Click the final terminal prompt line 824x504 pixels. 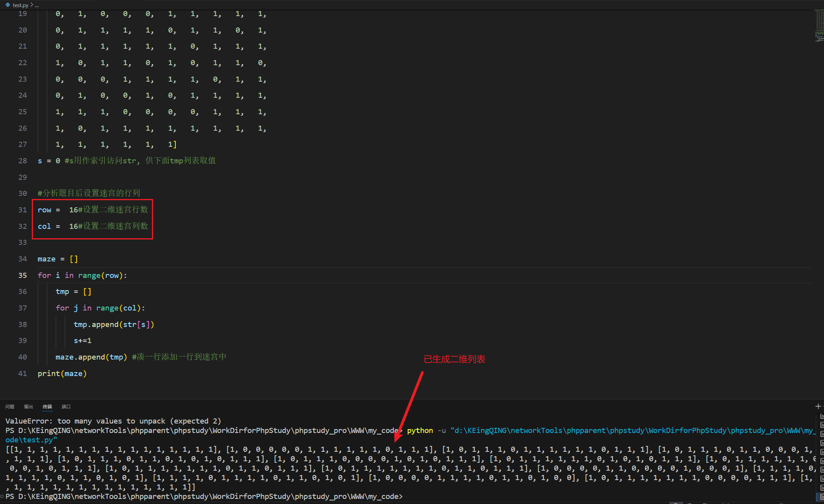pyautogui.click(x=204, y=497)
